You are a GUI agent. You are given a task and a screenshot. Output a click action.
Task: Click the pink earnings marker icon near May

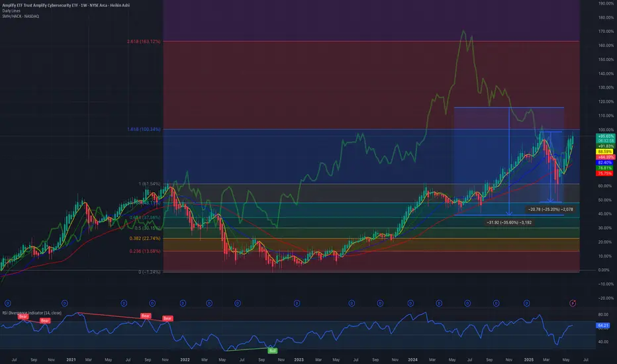click(x=573, y=303)
